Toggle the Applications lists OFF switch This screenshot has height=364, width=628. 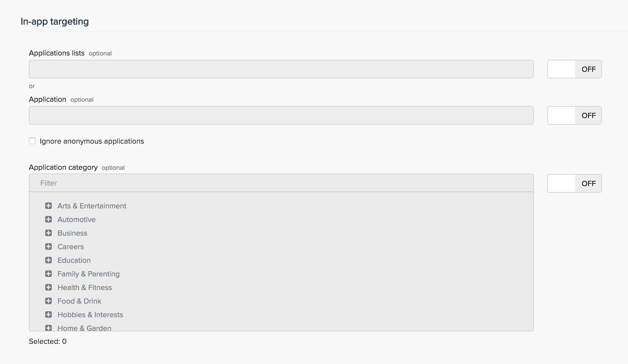574,69
